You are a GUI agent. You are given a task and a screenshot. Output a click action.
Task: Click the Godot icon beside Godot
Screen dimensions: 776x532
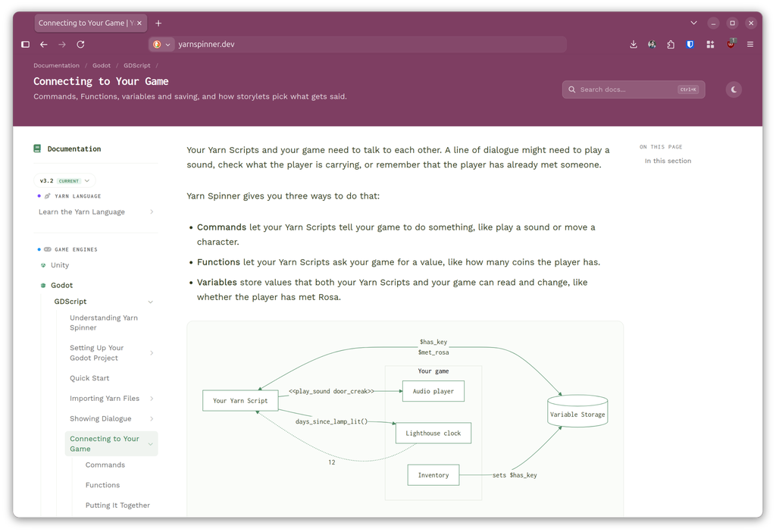click(43, 286)
